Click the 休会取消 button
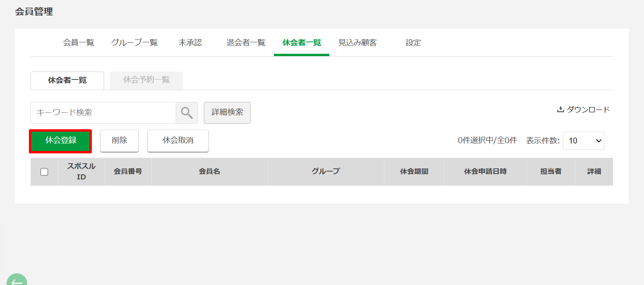 coord(178,141)
